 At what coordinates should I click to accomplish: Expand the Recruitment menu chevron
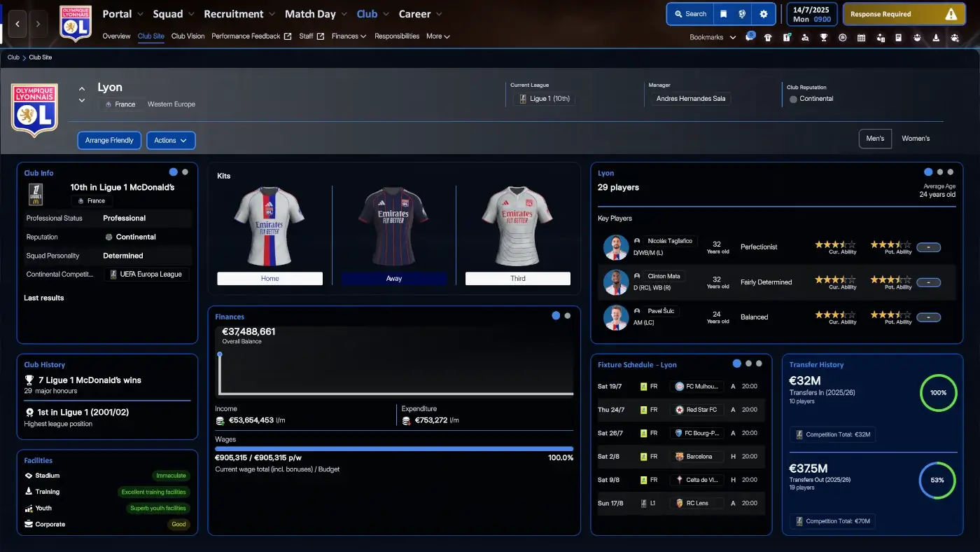click(272, 14)
